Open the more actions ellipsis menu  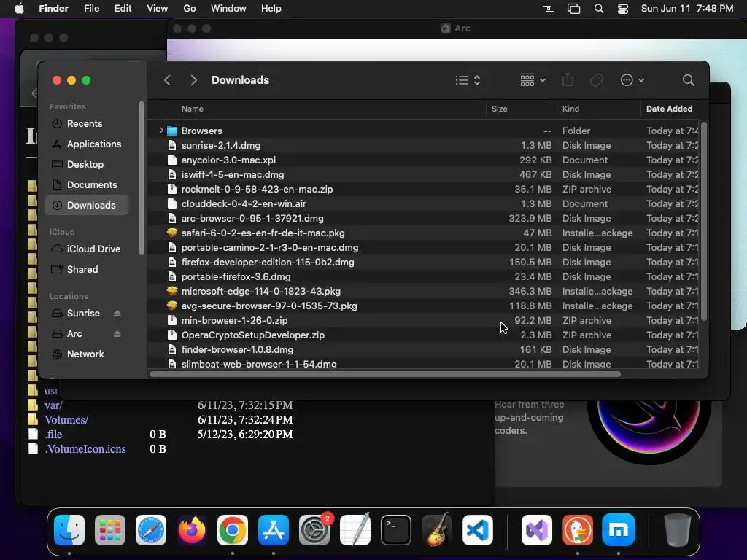click(632, 80)
